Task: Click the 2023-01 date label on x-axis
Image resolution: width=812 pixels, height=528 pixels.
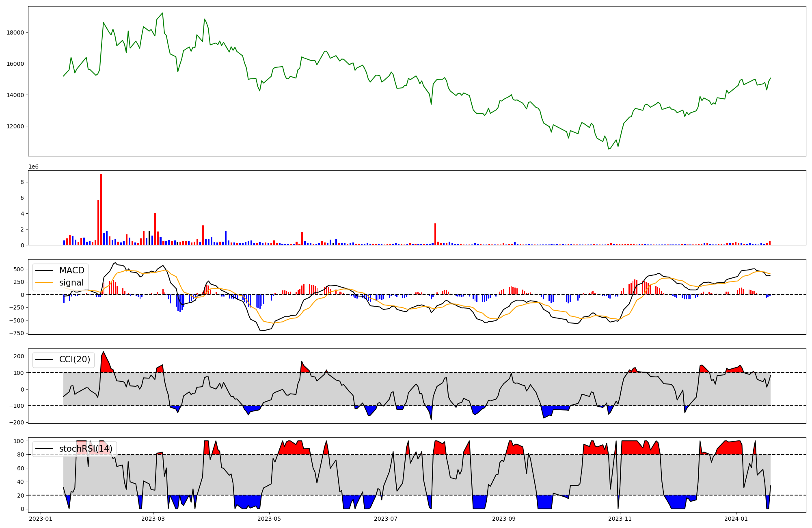Action: [41, 519]
